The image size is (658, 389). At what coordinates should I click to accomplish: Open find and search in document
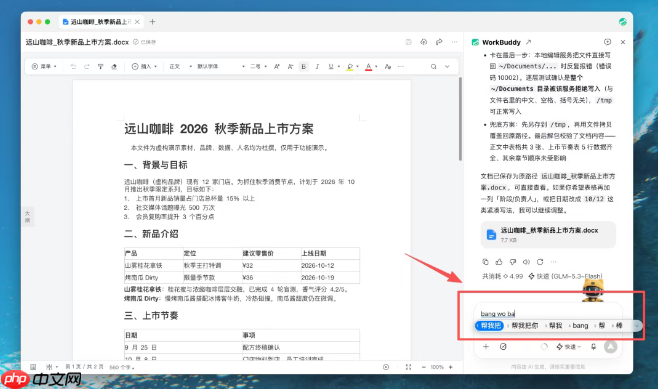[x=433, y=66]
